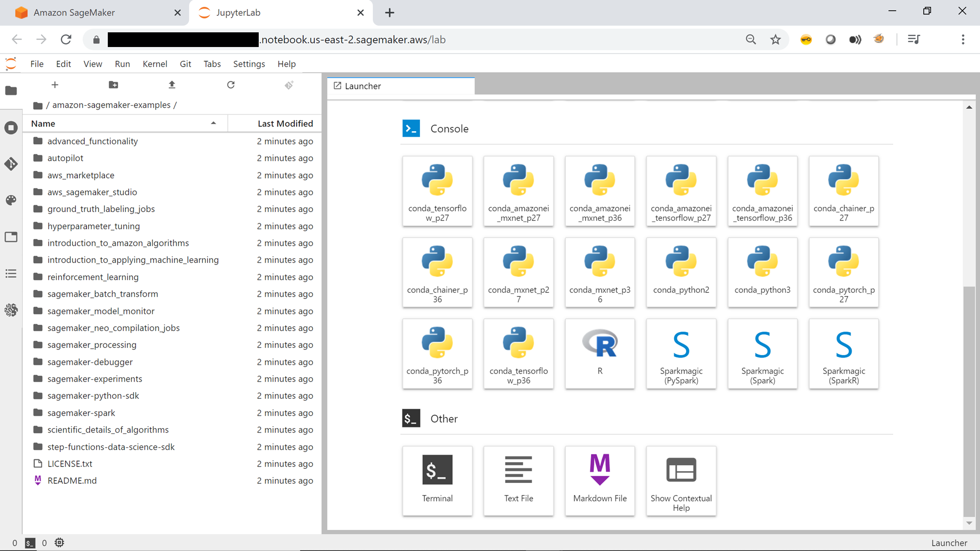The image size is (980, 551).
Task: Open an R console
Action: pyautogui.click(x=600, y=353)
